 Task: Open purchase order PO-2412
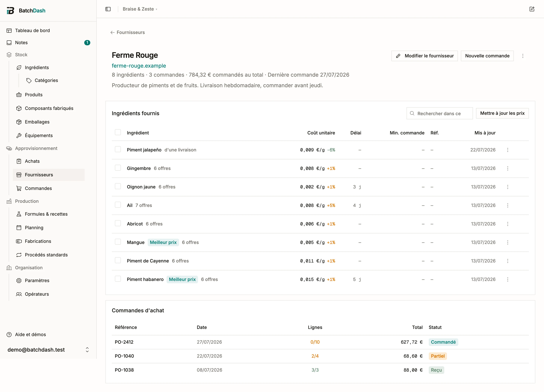[124, 342]
